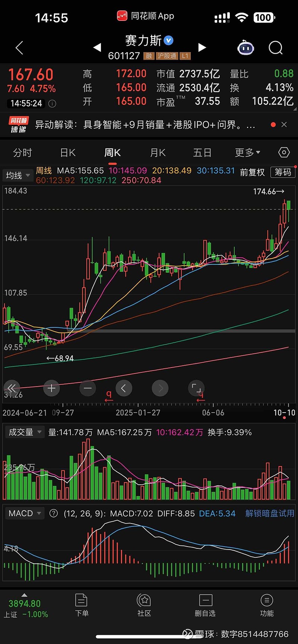This screenshot has height=644, width=298.
Task: Tap 解锁暗盘试用 link
Action: pyautogui.click(x=270, y=513)
